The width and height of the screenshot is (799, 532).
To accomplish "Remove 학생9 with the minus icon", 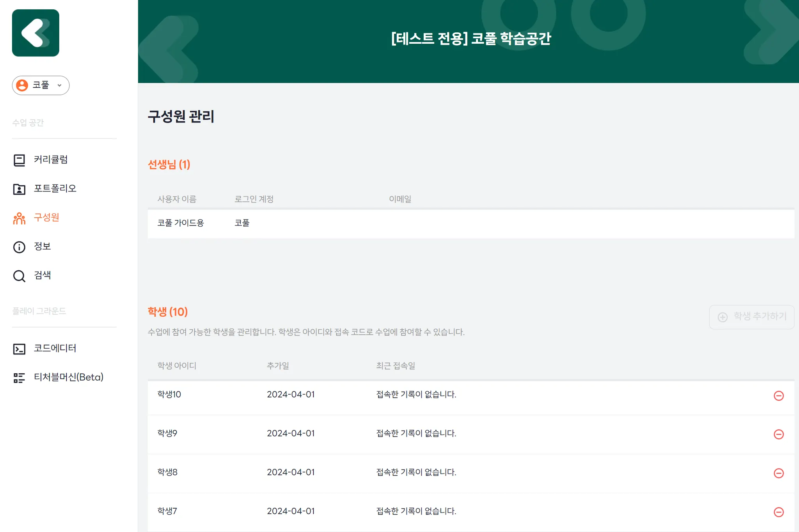I will (779, 434).
